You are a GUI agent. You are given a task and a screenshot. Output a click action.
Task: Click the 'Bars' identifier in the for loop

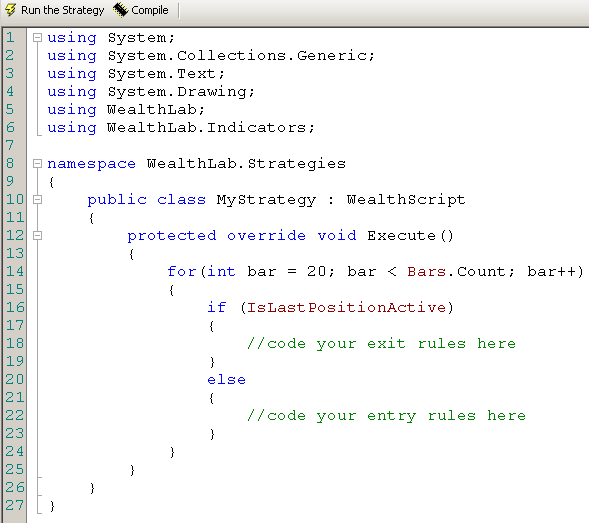[x=426, y=272]
